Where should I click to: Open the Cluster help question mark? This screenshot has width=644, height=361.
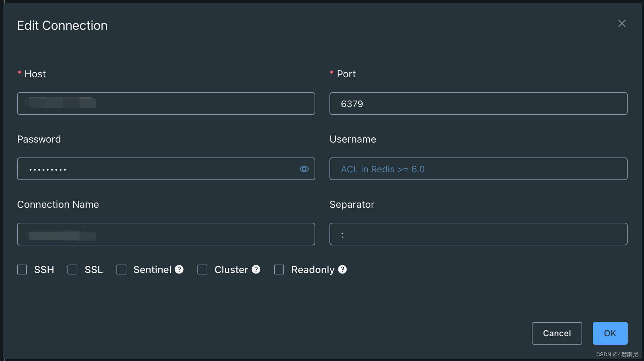click(x=256, y=270)
